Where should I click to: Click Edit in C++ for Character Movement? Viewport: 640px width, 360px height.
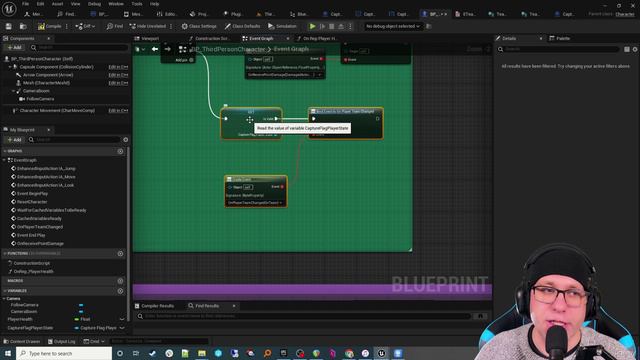click(x=118, y=111)
